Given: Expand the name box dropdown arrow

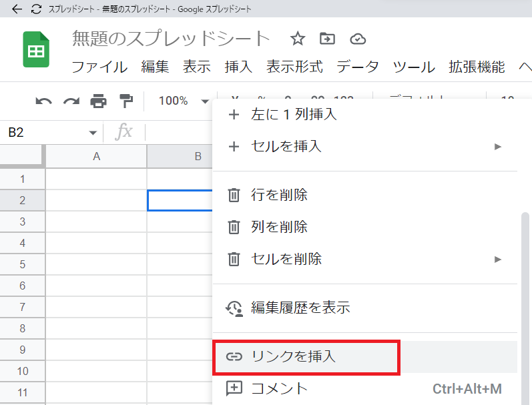Looking at the screenshot, I should (93, 133).
